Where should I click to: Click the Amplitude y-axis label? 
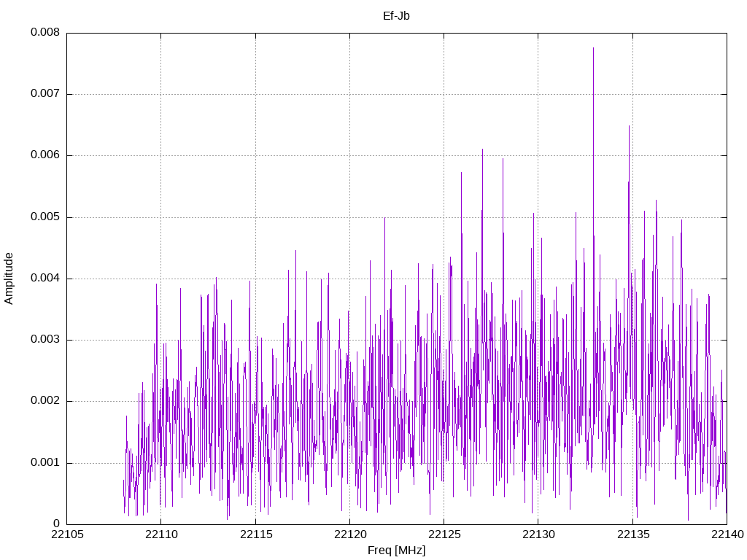(9, 279)
